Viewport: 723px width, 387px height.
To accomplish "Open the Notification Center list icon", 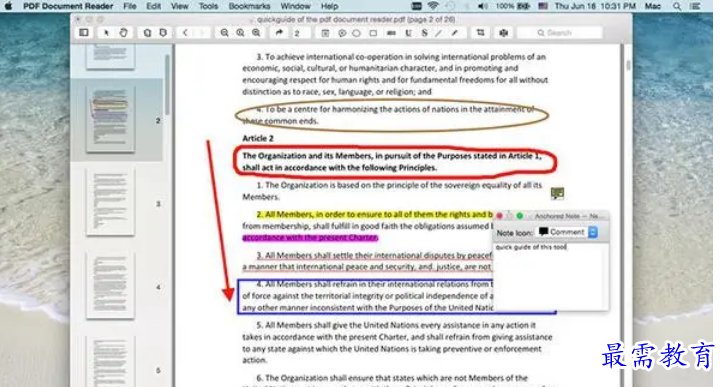I will 695,6.
